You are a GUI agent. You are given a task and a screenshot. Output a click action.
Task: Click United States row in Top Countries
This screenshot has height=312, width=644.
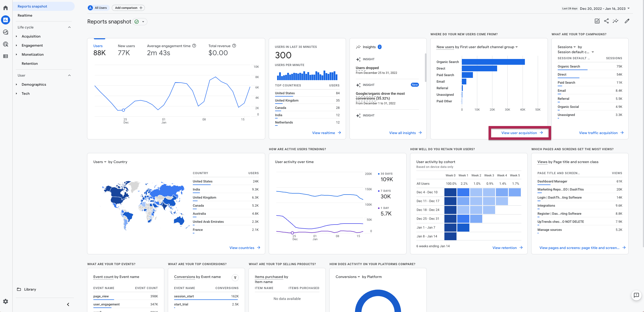(x=307, y=93)
